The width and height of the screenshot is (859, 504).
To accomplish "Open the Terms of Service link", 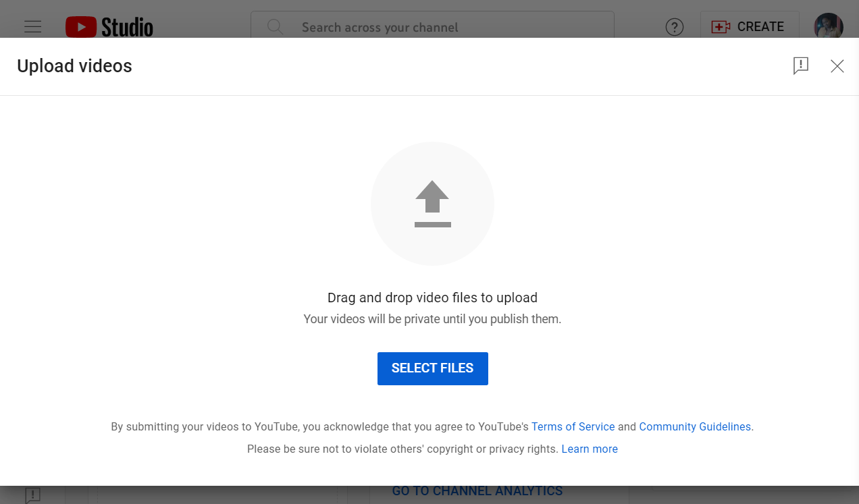I will (573, 426).
